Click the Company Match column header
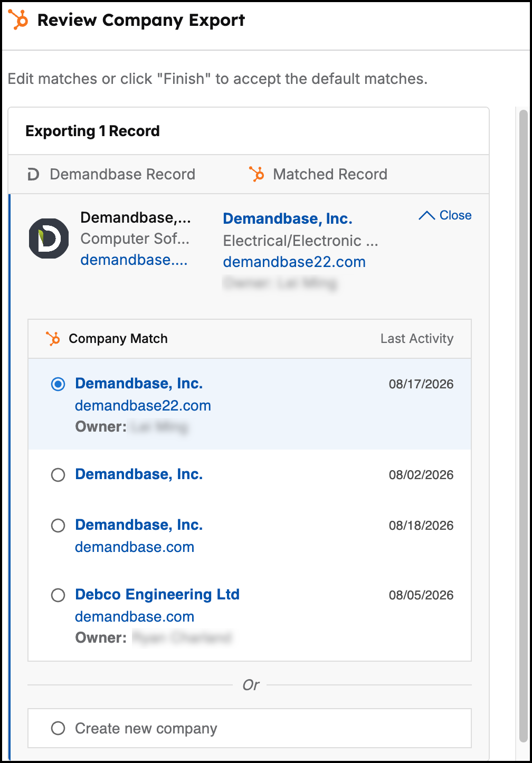This screenshot has width=532, height=763. click(118, 338)
